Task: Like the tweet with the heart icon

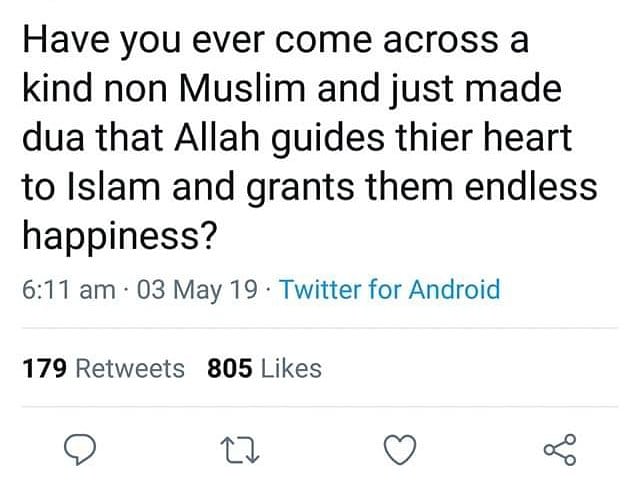Action: [x=400, y=452]
